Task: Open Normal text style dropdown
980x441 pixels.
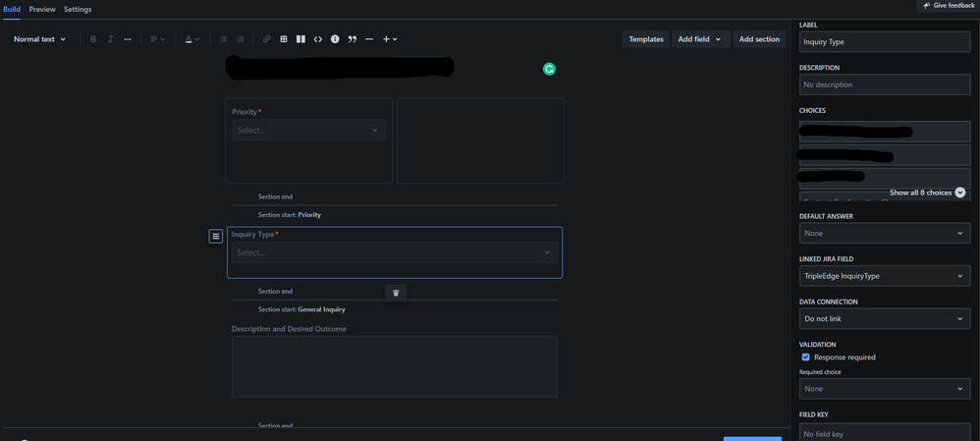Action: click(x=39, y=38)
